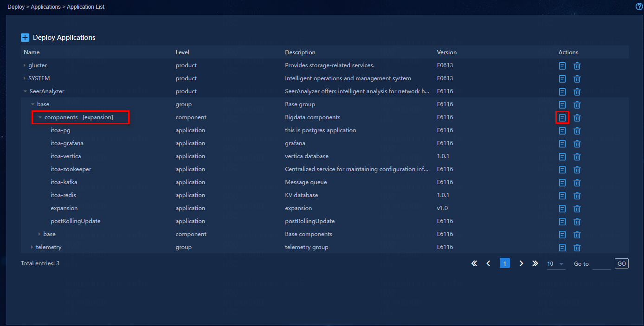Image resolution: width=644 pixels, height=326 pixels.
Task: Open details icon for gluster row
Action: [x=562, y=66]
